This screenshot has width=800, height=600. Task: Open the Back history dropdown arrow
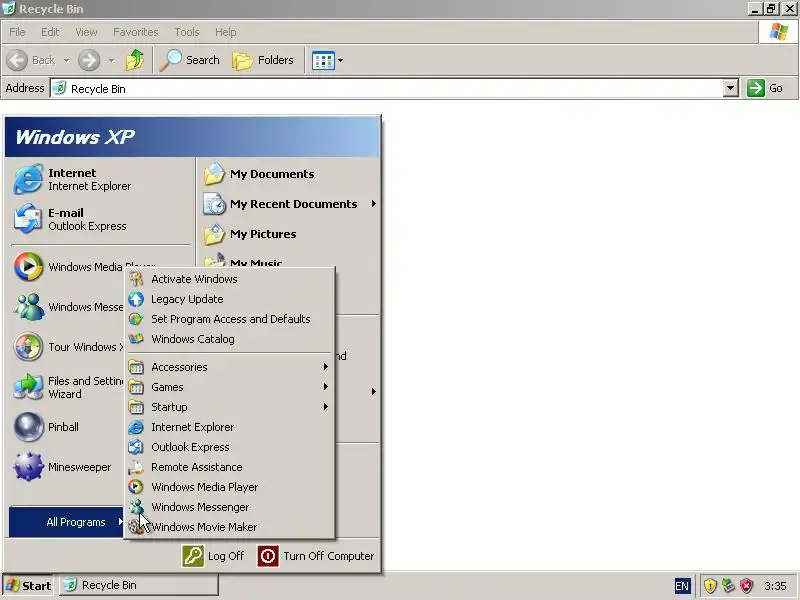[66, 60]
